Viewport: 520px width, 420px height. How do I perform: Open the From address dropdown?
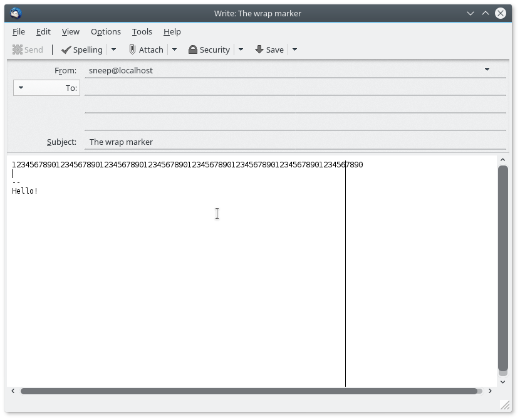coord(487,70)
